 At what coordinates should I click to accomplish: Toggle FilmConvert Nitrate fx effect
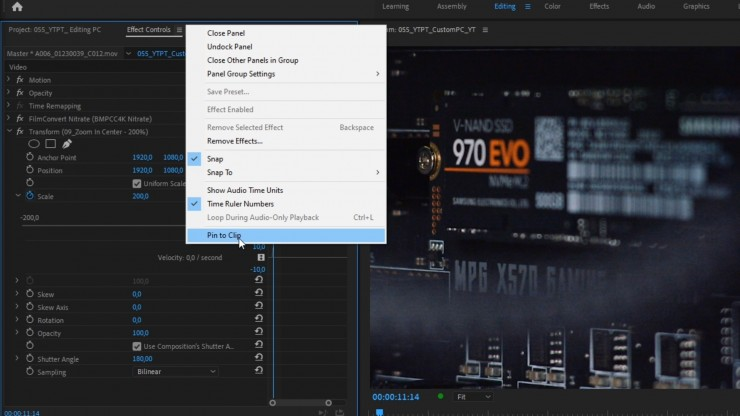(20, 119)
